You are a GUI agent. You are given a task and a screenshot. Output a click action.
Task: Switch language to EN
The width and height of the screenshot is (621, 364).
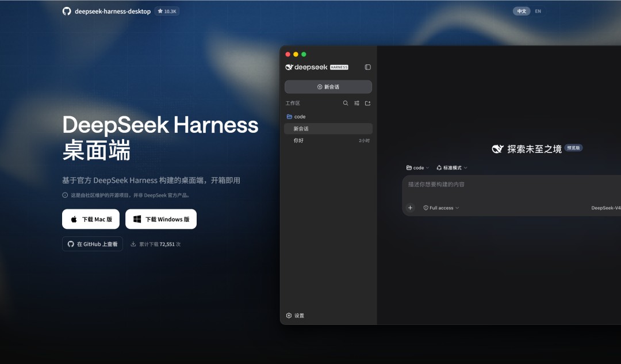pyautogui.click(x=538, y=11)
